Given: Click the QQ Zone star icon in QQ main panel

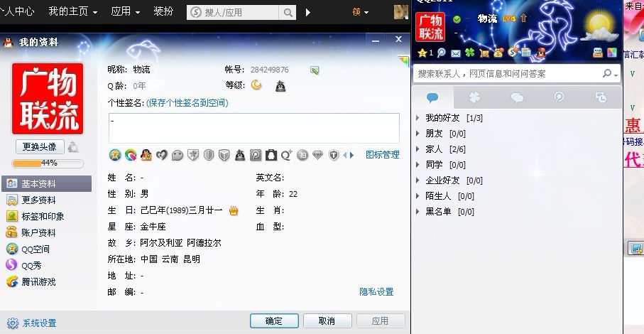Looking at the screenshot, I should pyautogui.click(x=422, y=53).
